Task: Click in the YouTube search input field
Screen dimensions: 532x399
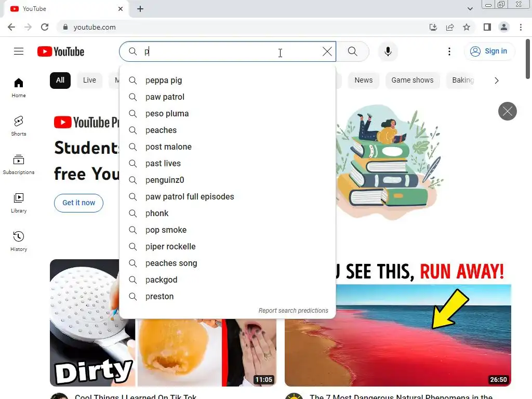Action: [228, 51]
